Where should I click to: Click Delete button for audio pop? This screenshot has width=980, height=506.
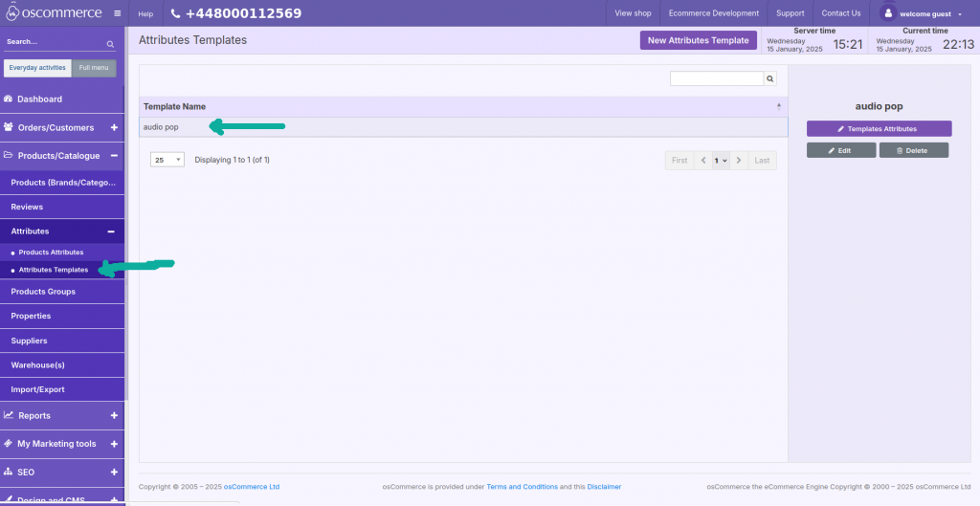(914, 150)
